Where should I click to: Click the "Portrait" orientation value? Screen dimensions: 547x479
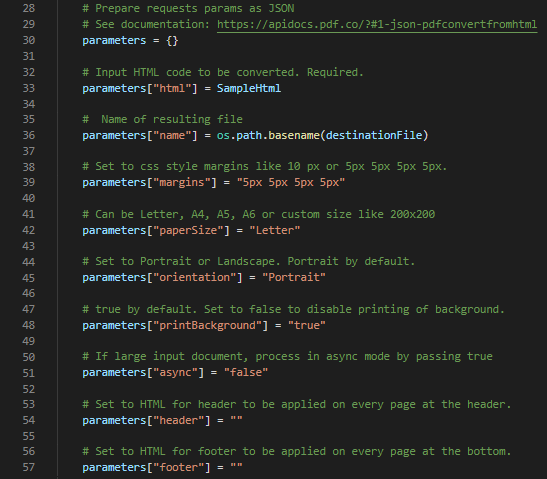pyautogui.click(x=294, y=278)
